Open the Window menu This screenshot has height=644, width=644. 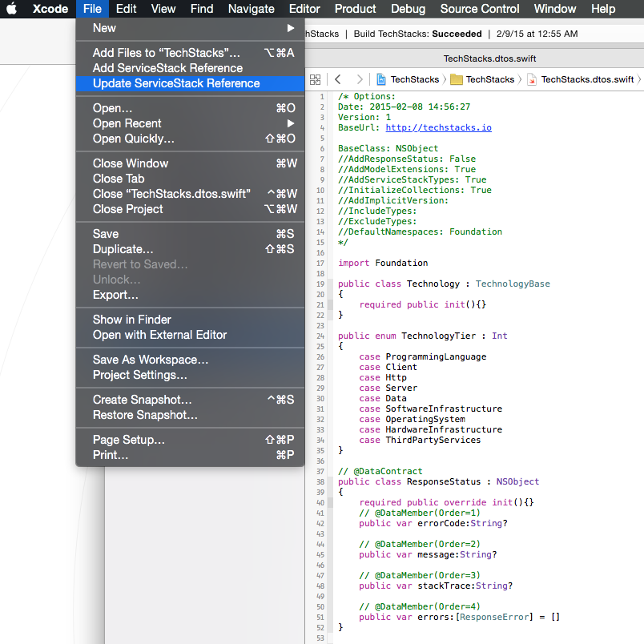point(555,9)
